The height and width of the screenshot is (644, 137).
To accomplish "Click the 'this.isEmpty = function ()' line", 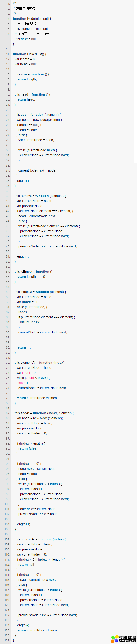I will point(34,272).
